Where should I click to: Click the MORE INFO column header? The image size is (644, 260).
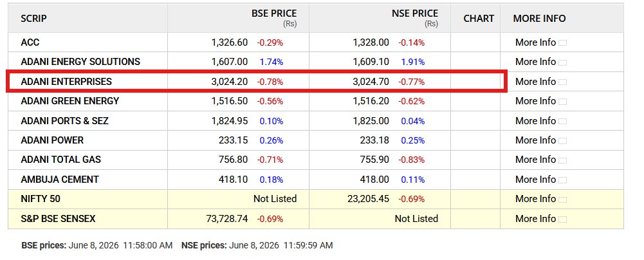point(539,19)
